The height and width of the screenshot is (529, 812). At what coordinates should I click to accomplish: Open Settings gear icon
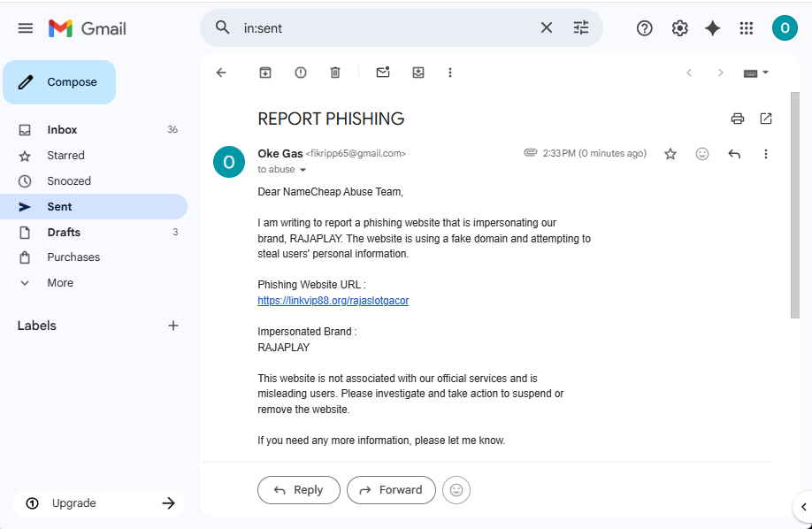[x=679, y=28]
